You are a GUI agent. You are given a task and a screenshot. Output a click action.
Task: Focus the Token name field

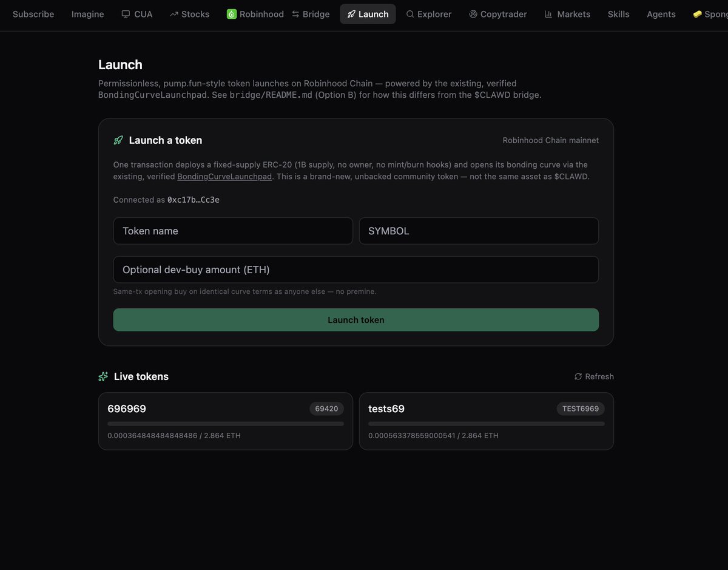click(233, 231)
